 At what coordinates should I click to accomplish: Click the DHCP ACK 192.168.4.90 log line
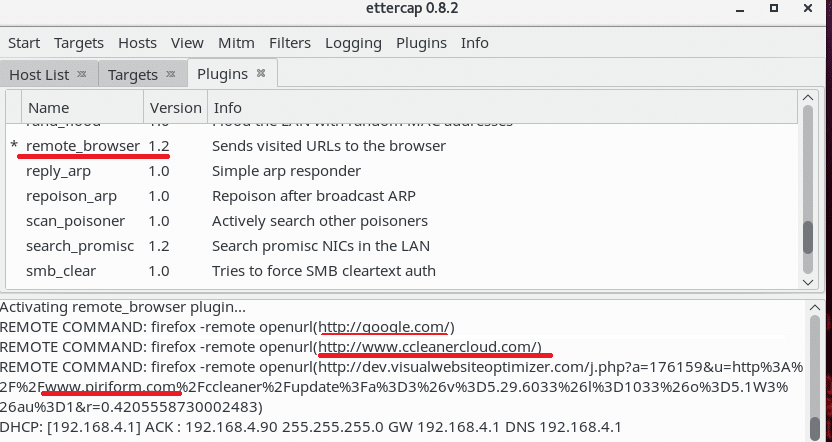[x=310, y=427]
